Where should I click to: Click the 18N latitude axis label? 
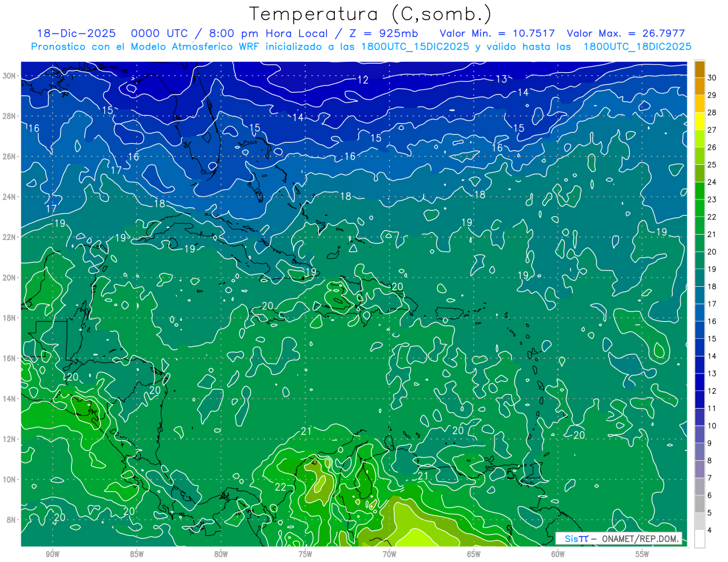[x=10, y=318]
